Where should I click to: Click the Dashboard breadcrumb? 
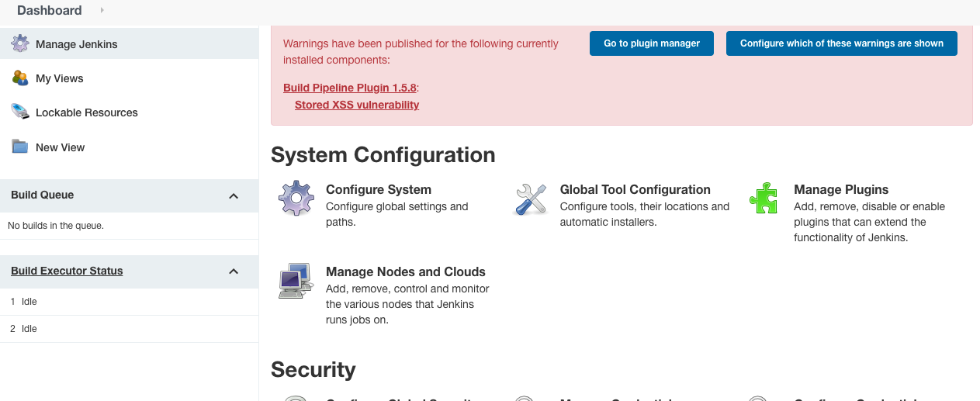50,10
